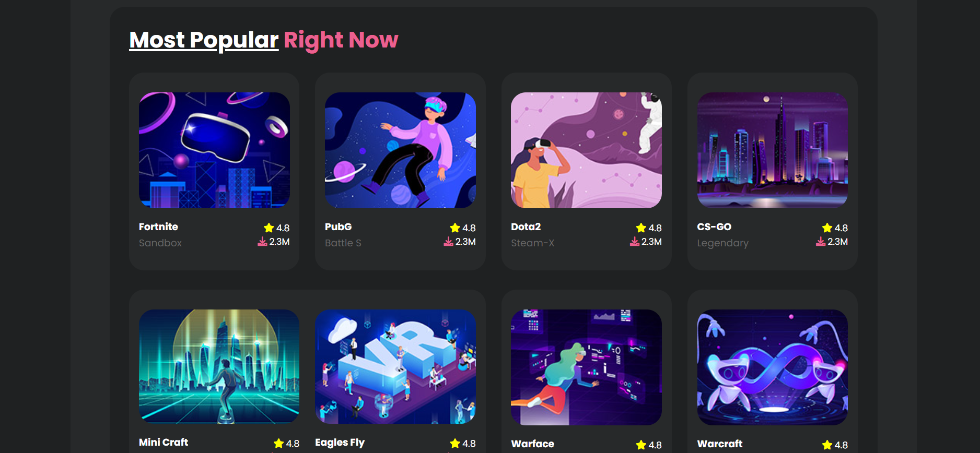Click the star icon on Eagles Fly card

point(455,443)
